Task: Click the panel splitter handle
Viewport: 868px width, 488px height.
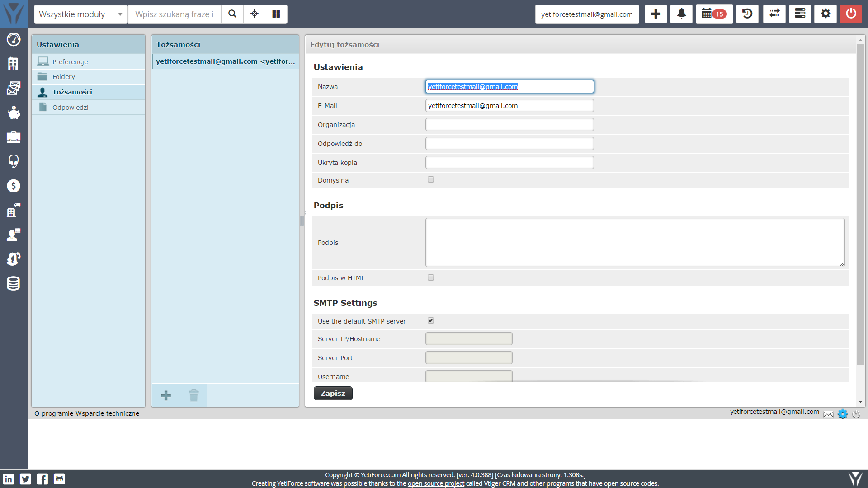Action: click(302, 221)
